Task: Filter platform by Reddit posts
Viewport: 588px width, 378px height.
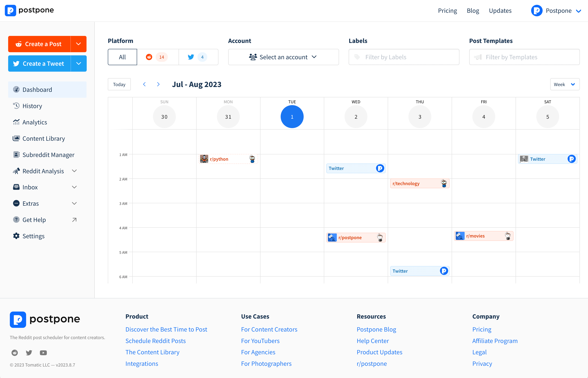Action: click(158, 57)
